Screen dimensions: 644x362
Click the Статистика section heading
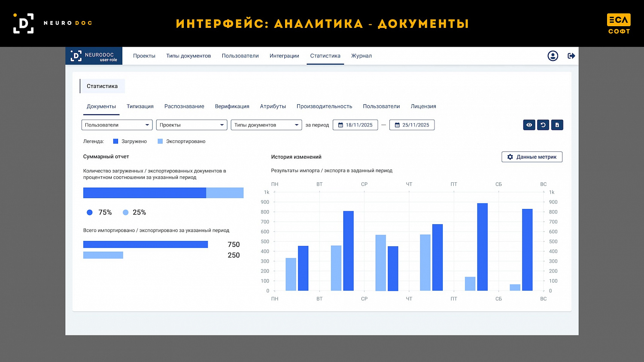[102, 86]
